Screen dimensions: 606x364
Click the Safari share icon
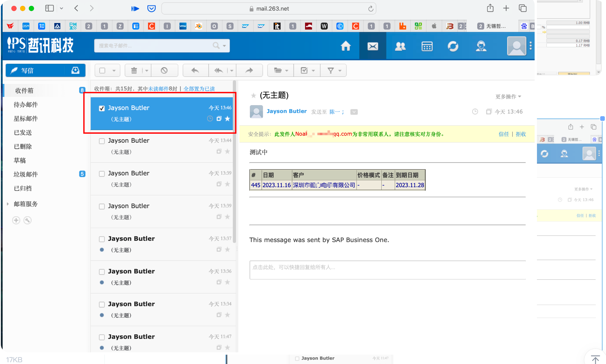[x=490, y=8]
